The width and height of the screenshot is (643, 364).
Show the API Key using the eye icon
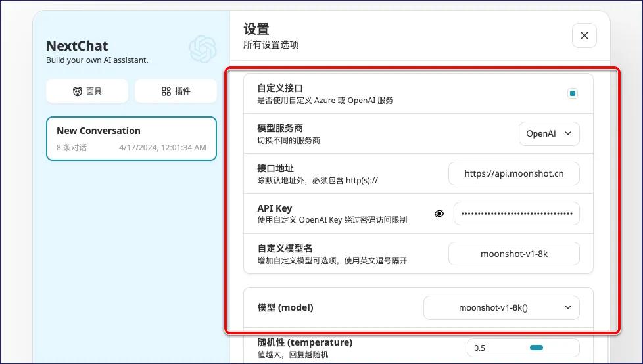point(439,214)
